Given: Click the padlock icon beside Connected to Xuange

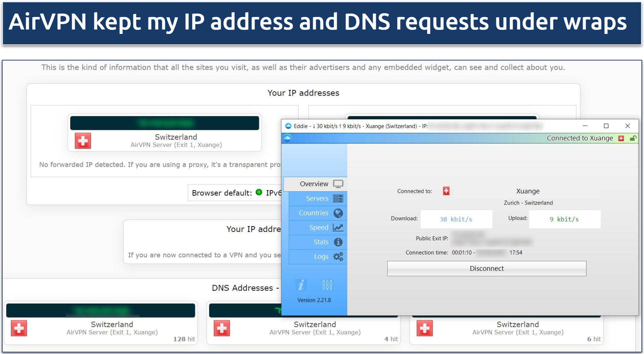Looking at the screenshot, I should pos(633,138).
